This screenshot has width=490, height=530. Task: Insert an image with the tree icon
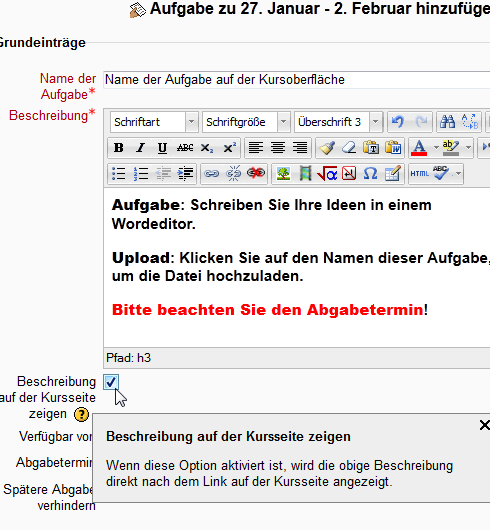(x=283, y=174)
